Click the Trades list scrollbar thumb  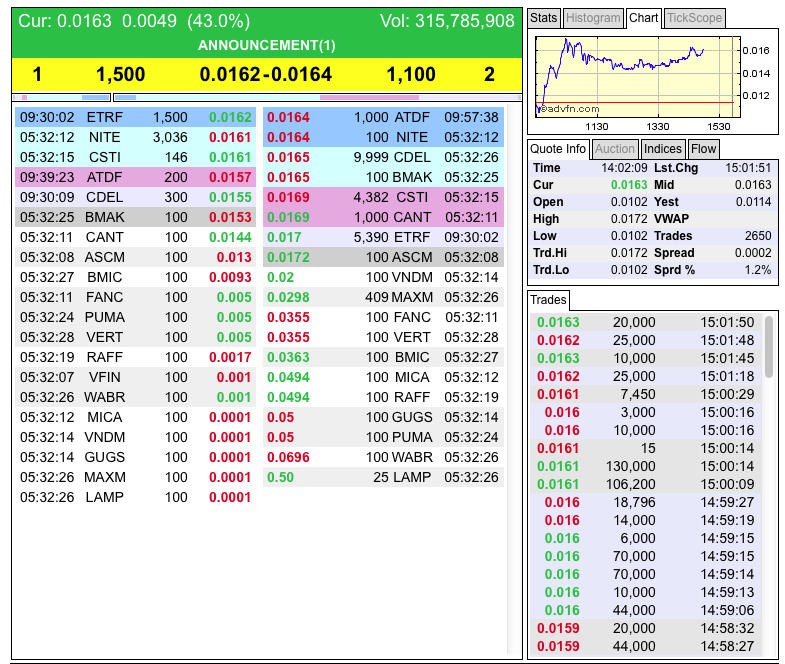768,346
